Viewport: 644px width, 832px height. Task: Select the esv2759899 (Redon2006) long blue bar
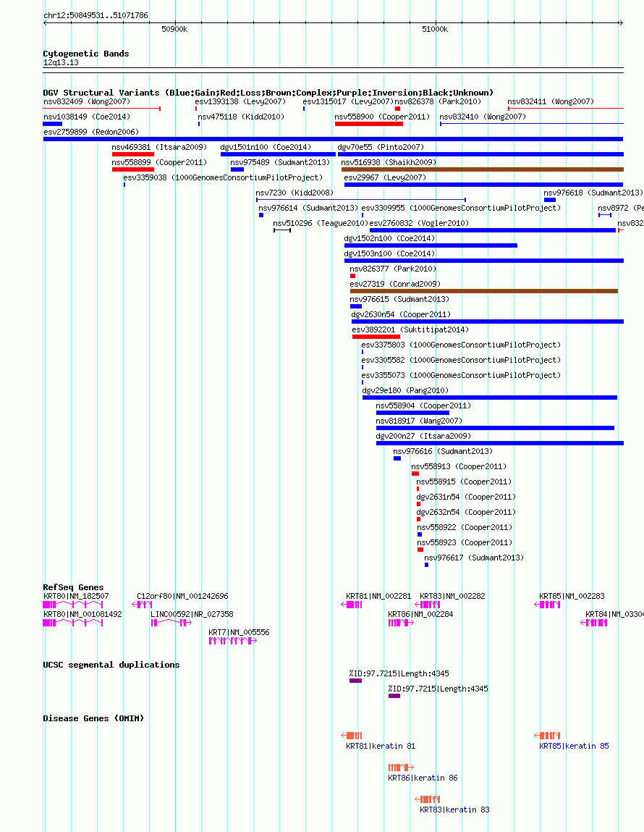333,139
